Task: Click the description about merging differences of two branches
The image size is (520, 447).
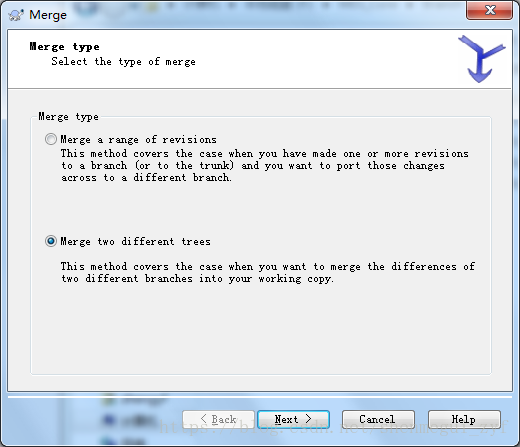Action: click(x=268, y=272)
